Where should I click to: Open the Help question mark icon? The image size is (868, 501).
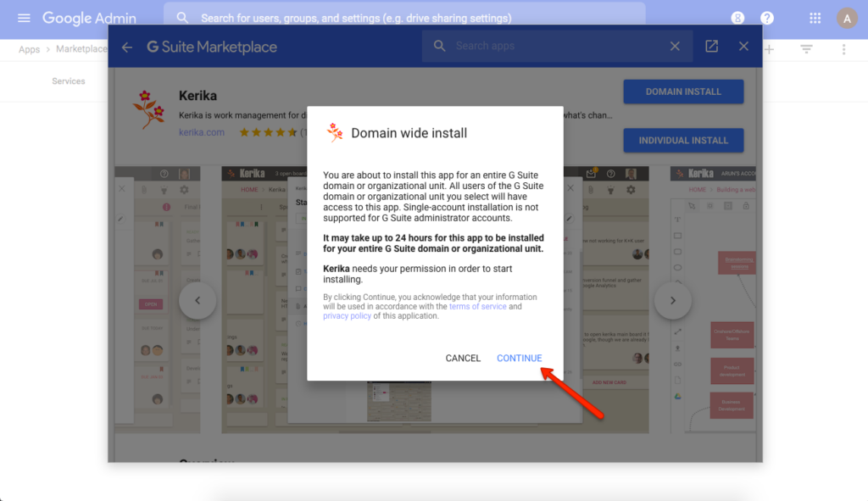click(x=766, y=18)
